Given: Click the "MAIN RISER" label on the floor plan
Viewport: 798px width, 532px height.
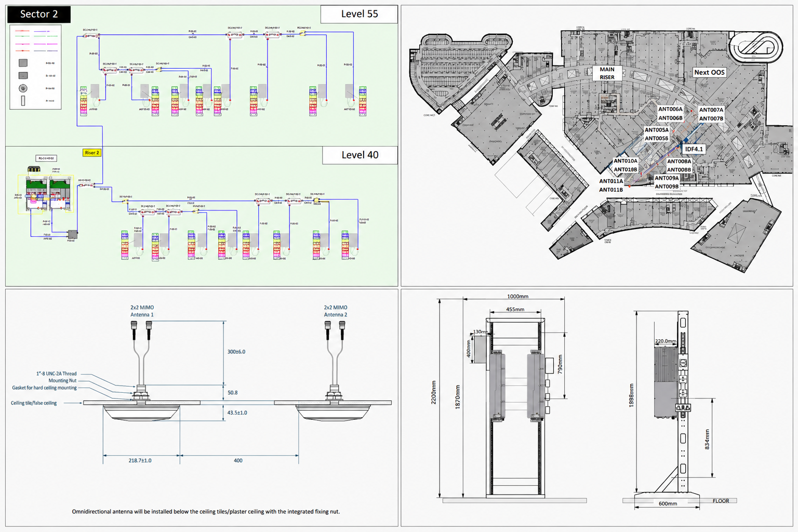Looking at the screenshot, I should pyautogui.click(x=607, y=73).
